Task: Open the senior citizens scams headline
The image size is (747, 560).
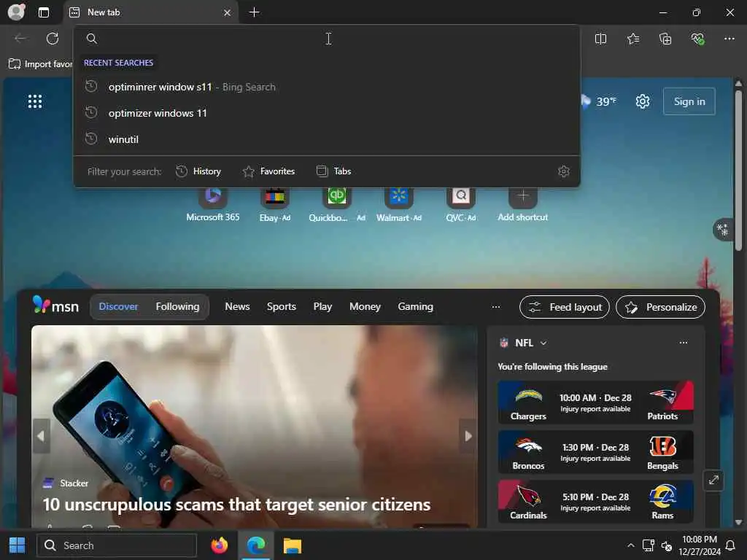Action: (x=237, y=505)
